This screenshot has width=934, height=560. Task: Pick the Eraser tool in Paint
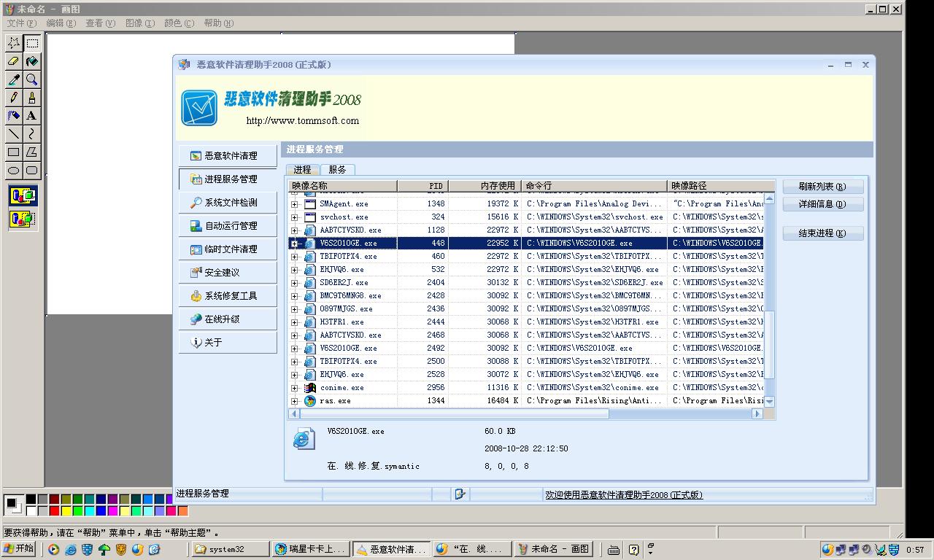(x=14, y=61)
